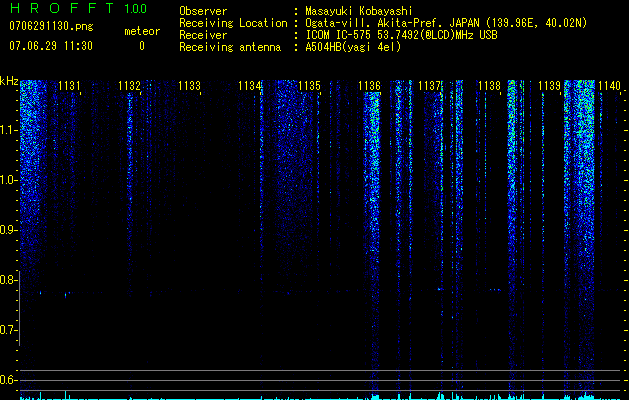This screenshot has width=629, height=400.
Task: Click the 1134 time marker
Action: (x=250, y=86)
